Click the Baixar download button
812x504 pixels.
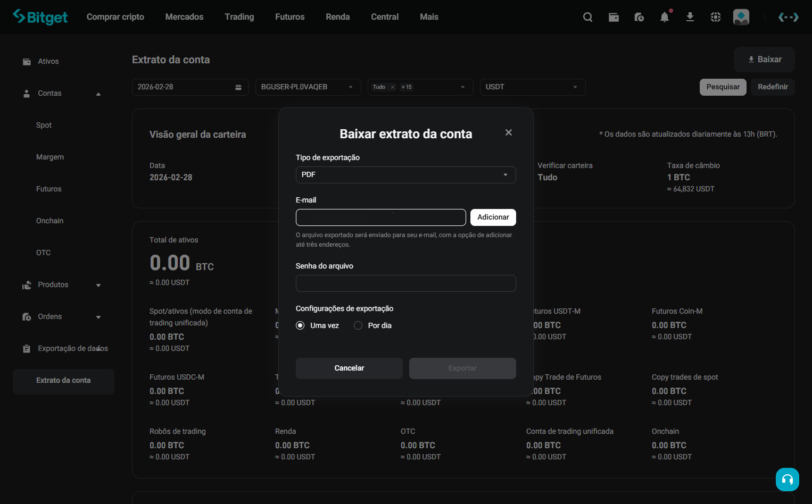(764, 60)
